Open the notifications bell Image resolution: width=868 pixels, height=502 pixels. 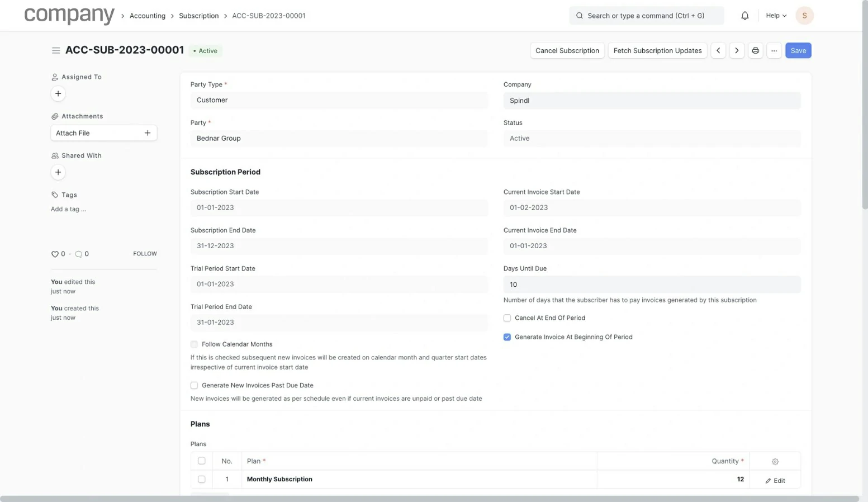pos(744,16)
